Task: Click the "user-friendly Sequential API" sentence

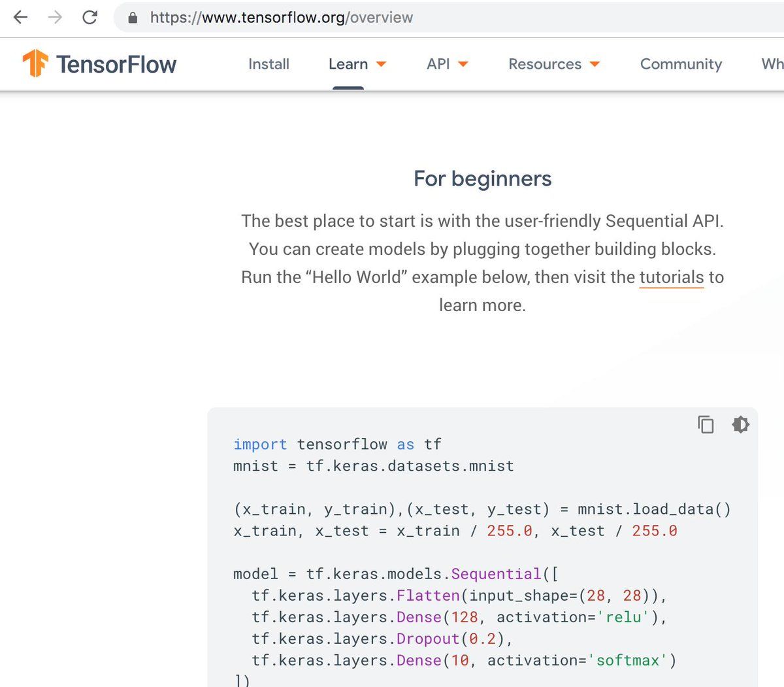Action: pyautogui.click(x=482, y=221)
